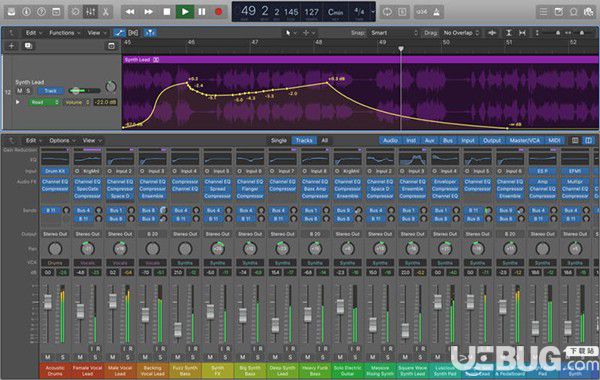Click the wide channel strips icon

[589, 140]
